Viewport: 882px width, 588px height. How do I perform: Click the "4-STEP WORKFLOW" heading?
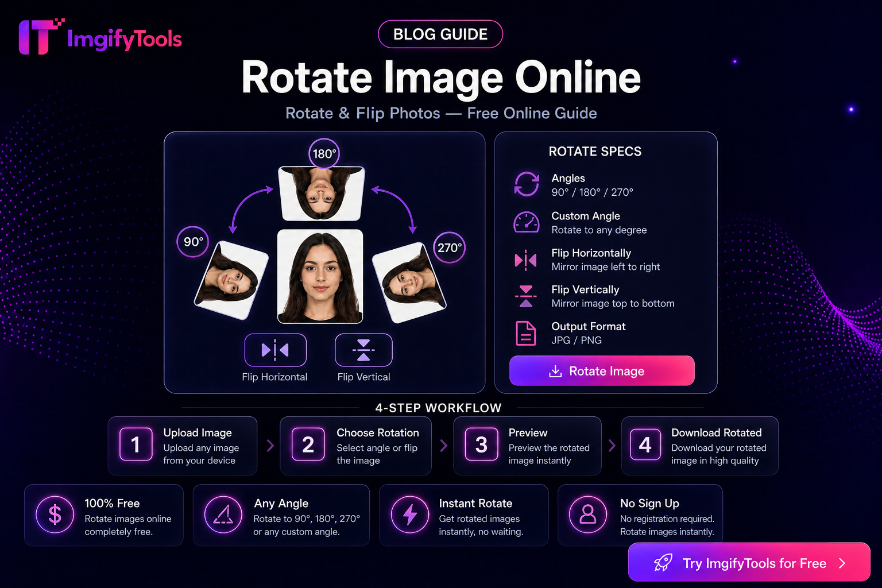tap(438, 408)
